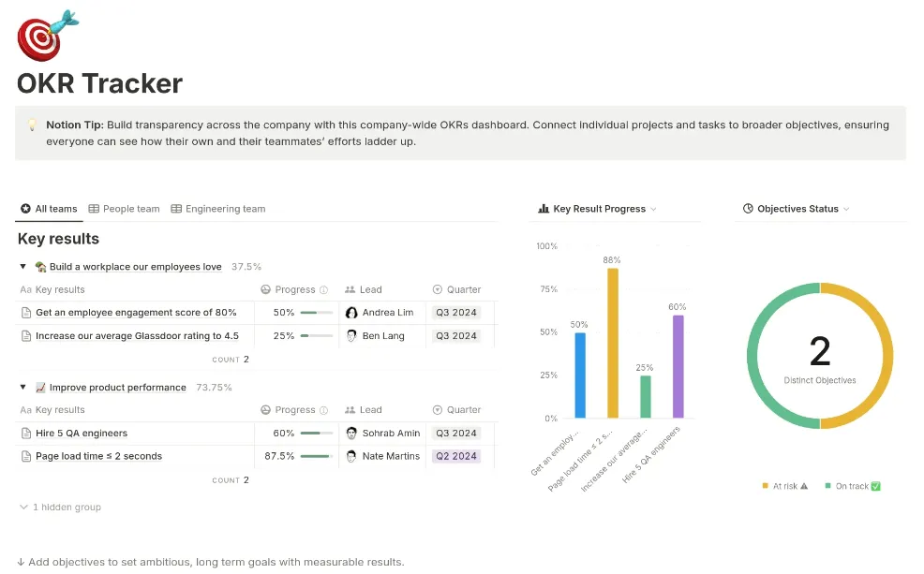Click the OKR Tracker page title
Viewport: 924px width, 574px height.
tap(99, 83)
